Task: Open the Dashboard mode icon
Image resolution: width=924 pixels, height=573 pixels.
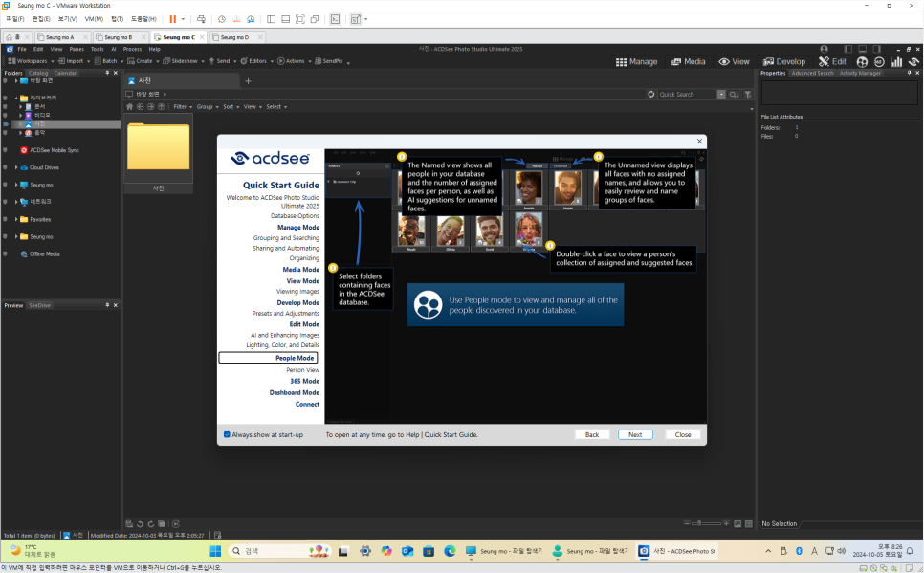Action: (895, 61)
